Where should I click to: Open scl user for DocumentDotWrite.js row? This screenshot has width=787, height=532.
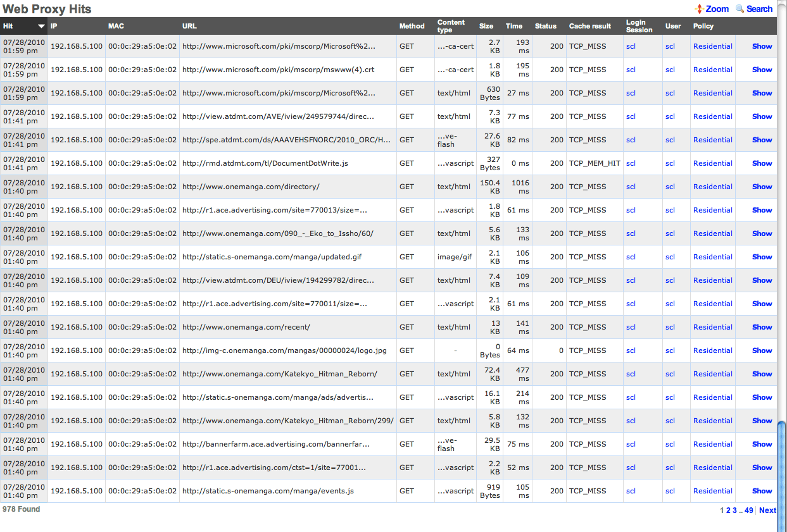coord(670,163)
